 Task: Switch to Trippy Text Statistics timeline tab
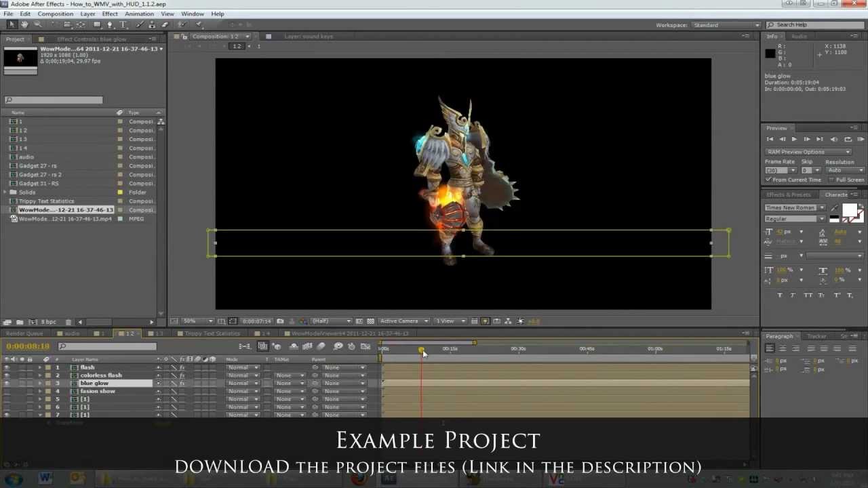[213, 333]
